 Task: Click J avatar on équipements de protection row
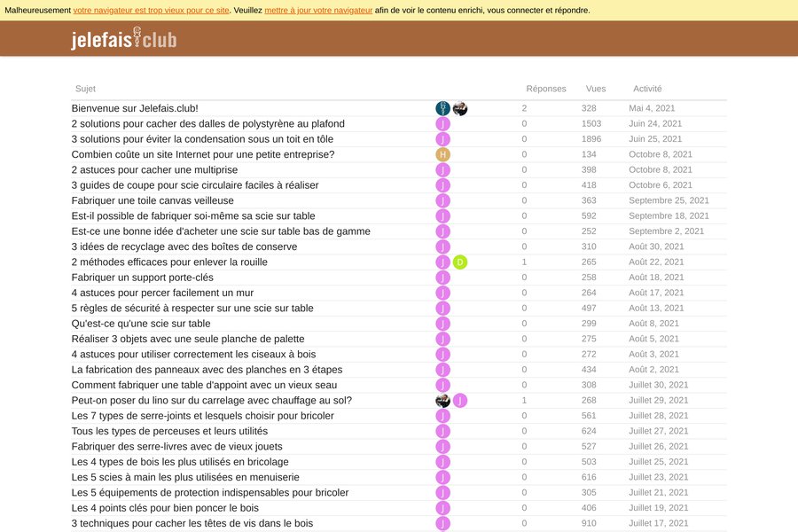[x=442, y=493]
